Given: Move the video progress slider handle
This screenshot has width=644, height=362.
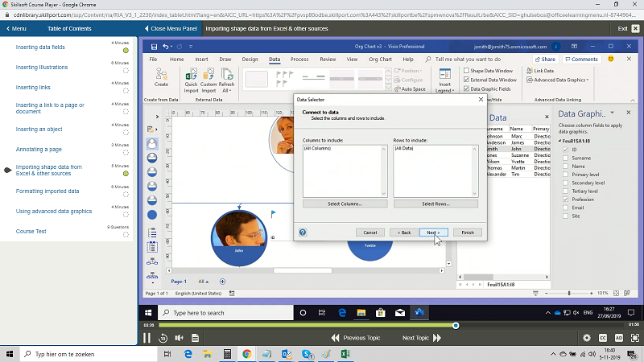Looking at the screenshot, I should click(456, 326).
